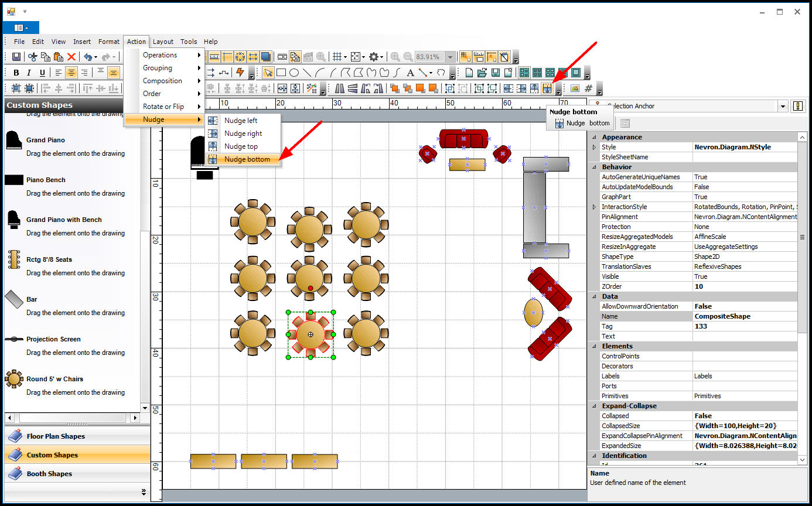This screenshot has height=506, width=812.
Task: Open the grid icon dropdown arrow
Action: tap(346, 57)
